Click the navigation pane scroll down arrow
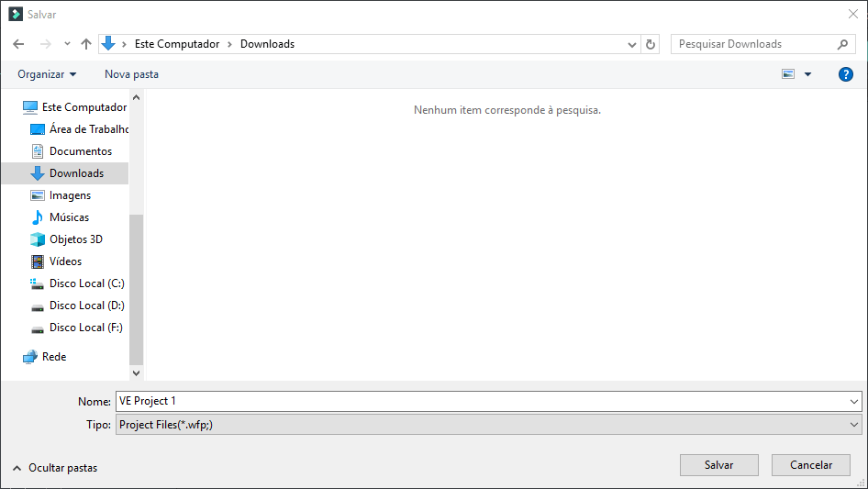The height and width of the screenshot is (489, 868). coord(136,373)
